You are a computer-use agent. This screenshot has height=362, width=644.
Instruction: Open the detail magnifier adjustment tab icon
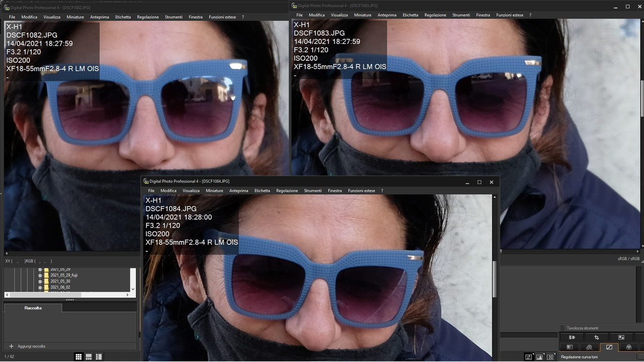pos(589,347)
